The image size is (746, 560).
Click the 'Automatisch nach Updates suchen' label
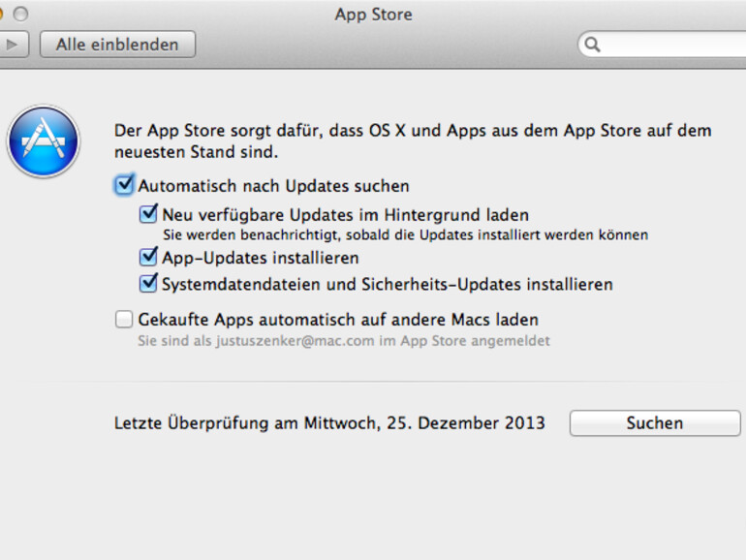[273, 185]
